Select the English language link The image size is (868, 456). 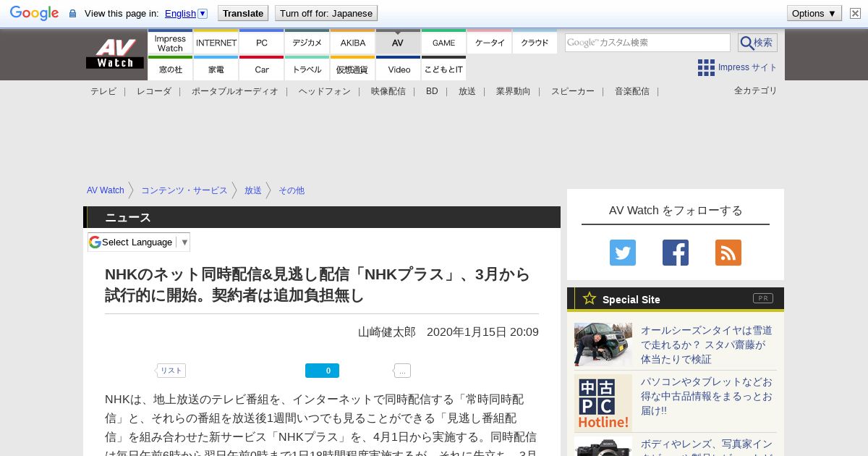[x=180, y=13]
